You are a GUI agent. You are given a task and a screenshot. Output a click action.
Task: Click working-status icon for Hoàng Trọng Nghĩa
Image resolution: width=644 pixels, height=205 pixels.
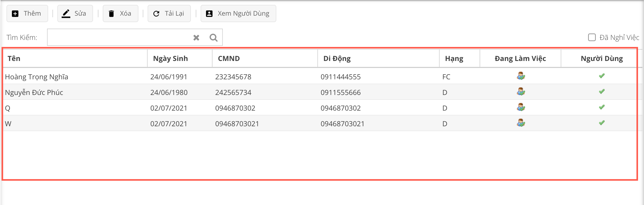tap(521, 76)
